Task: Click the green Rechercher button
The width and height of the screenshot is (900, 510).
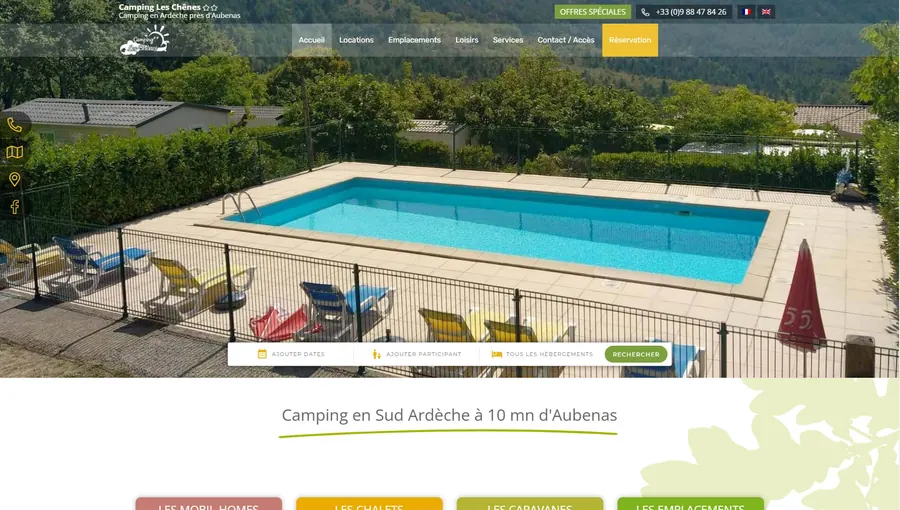Action: [636, 354]
